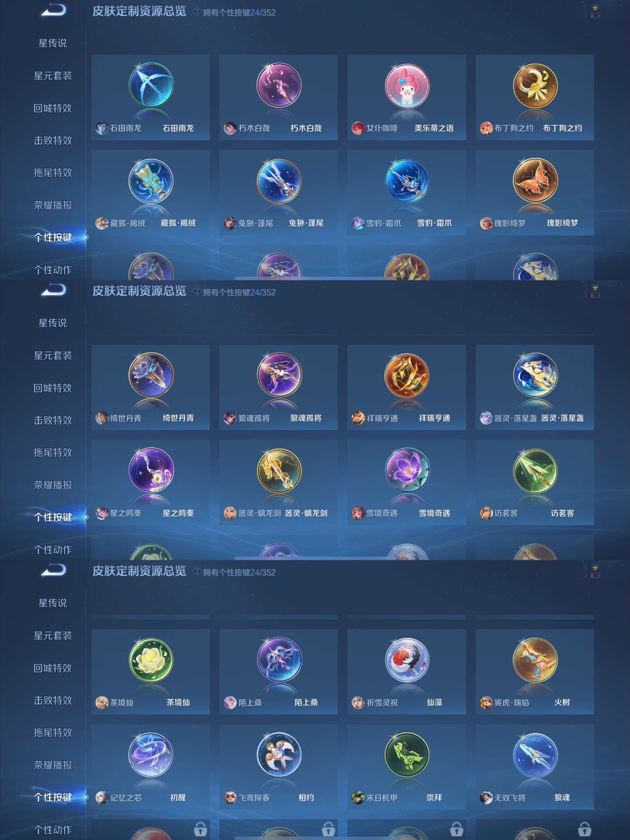Select the 石田雨龙 bow key icon
Screen dimensions: 630x840
(151, 85)
